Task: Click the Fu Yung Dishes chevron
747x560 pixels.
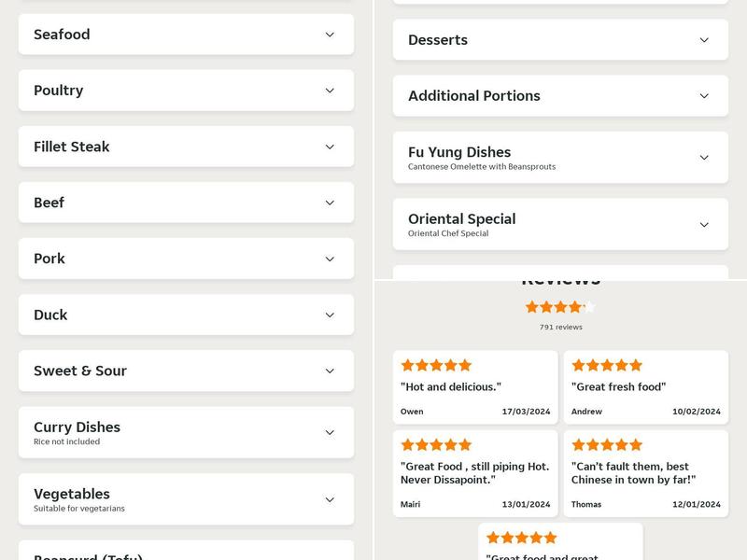Action: point(704,158)
